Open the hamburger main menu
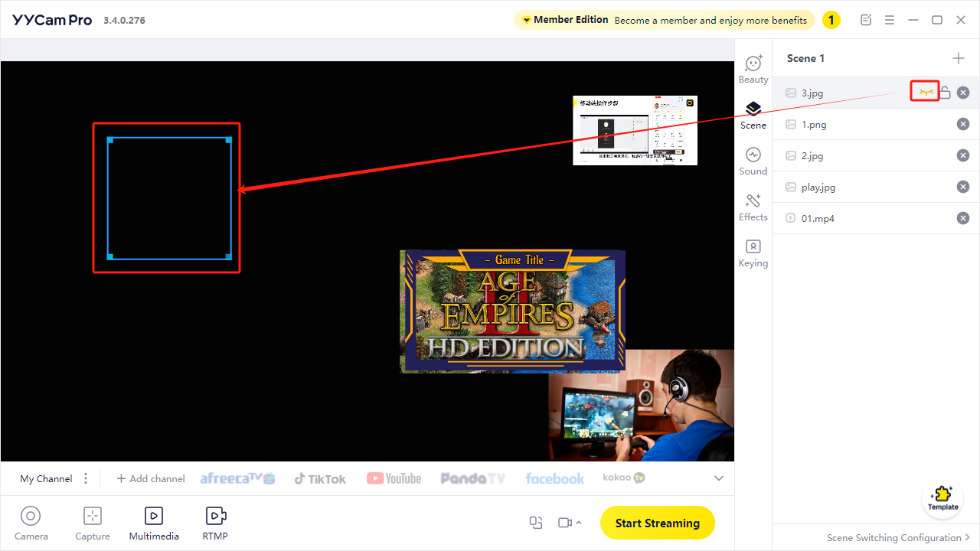Image resolution: width=980 pixels, height=551 pixels. [x=890, y=20]
